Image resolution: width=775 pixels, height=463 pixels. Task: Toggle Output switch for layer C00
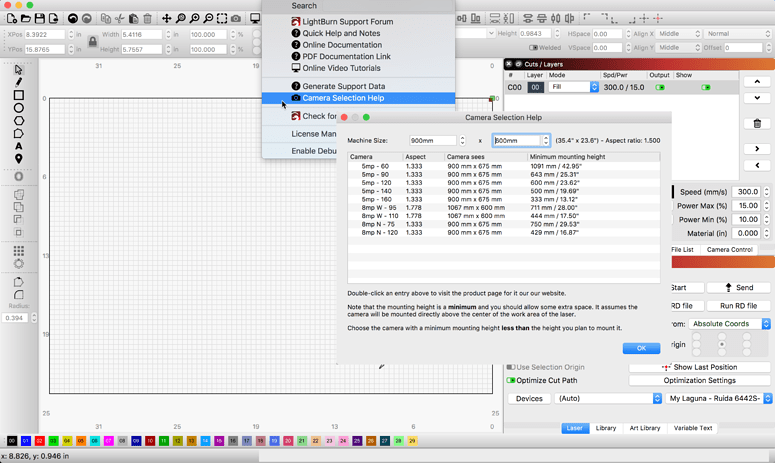(x=660, y=87)
